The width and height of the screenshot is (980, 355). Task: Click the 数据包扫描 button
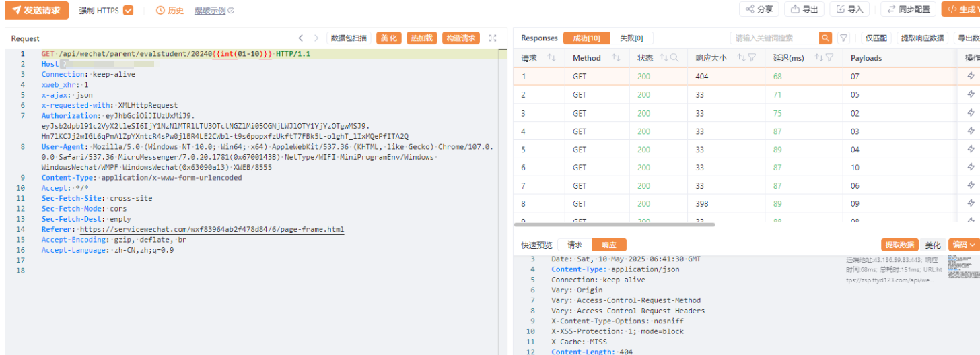click(x=349, y=38)
